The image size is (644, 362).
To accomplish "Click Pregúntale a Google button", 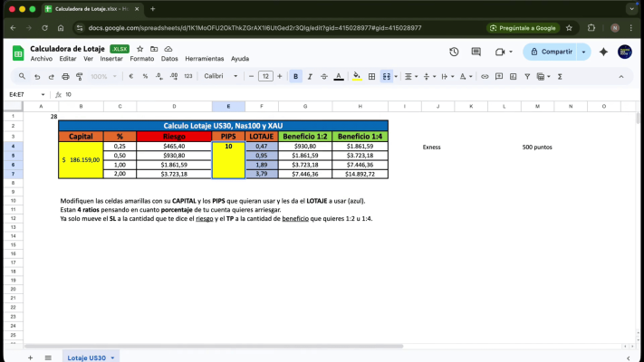I will coord(522,28).
